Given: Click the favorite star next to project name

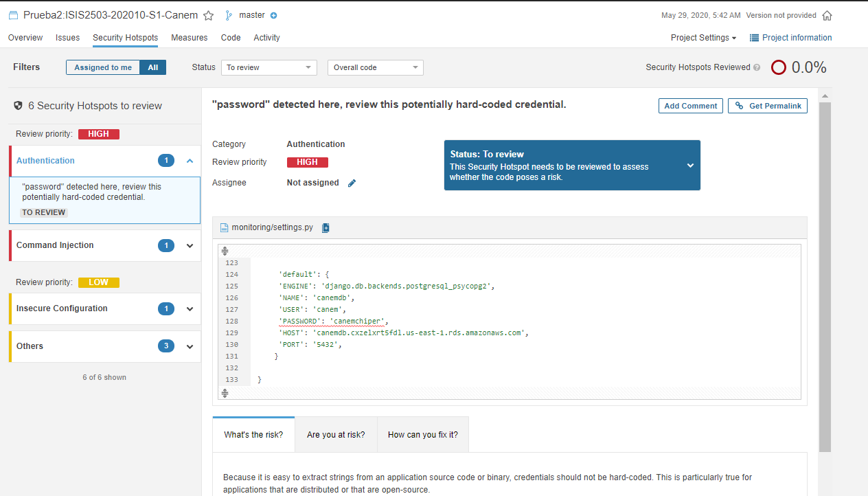Looking at the screenshot, I should (209, 15).
